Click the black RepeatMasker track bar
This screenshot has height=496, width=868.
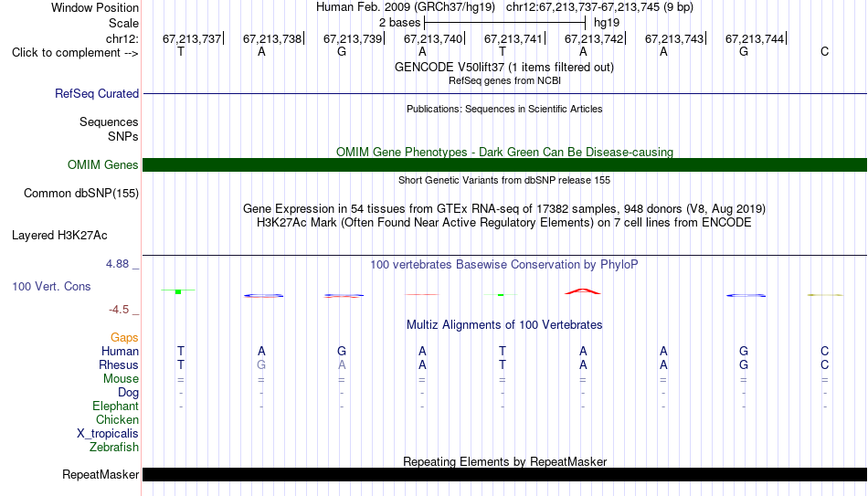tap(505, 474)
